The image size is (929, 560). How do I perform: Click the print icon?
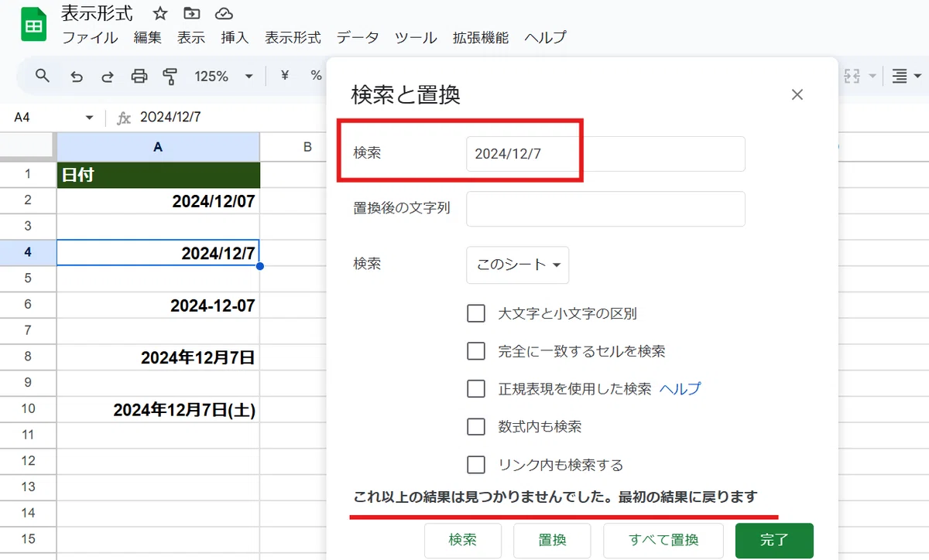click(139, 76)
